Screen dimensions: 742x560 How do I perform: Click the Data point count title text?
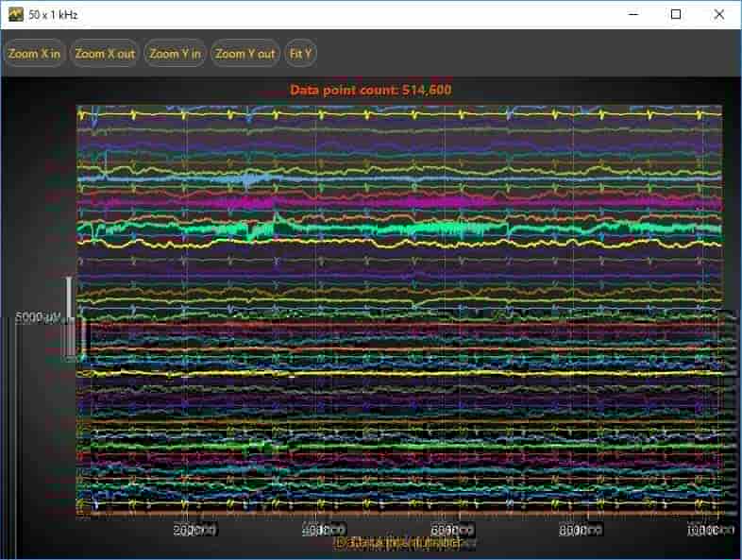tap(370, 90)
